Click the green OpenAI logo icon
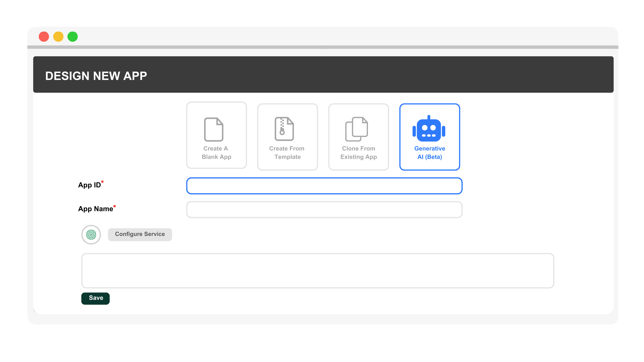 pyautogui.click(x=91, y=234)
